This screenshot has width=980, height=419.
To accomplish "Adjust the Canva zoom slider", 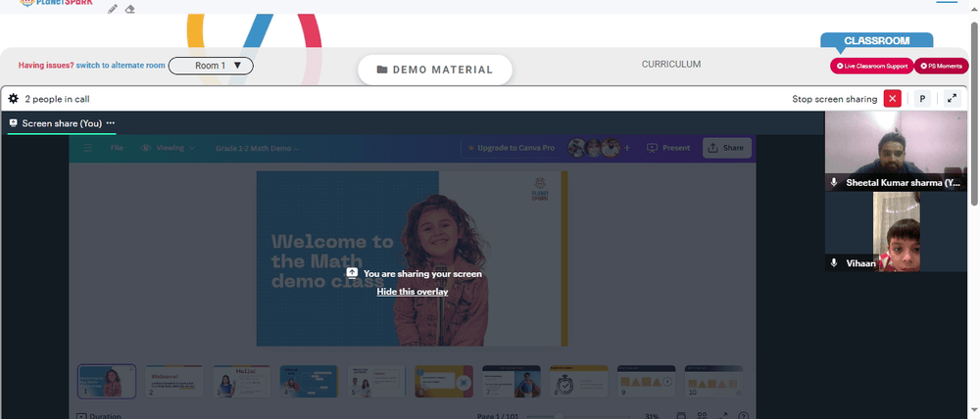I will pos(578,416).
